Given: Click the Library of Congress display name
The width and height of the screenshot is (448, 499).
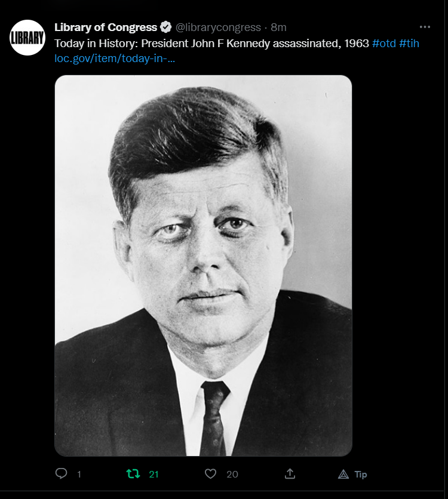Looking at the screenshot, I should pos(106,27).
